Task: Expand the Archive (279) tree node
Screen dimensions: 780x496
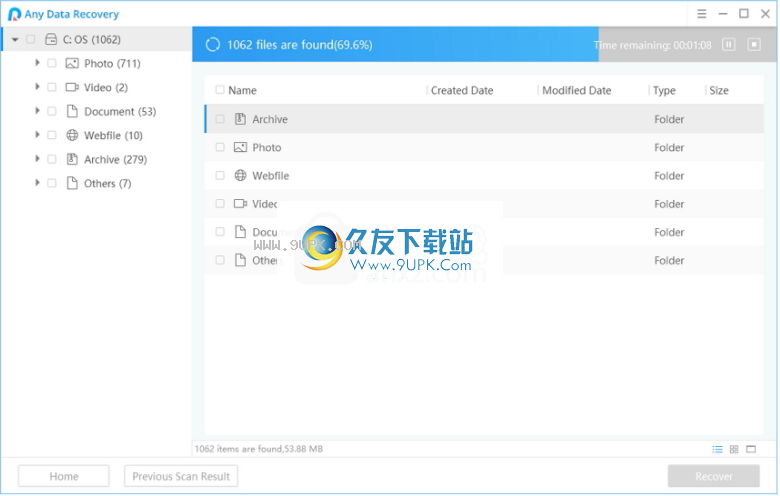Action: coord(37,159)
